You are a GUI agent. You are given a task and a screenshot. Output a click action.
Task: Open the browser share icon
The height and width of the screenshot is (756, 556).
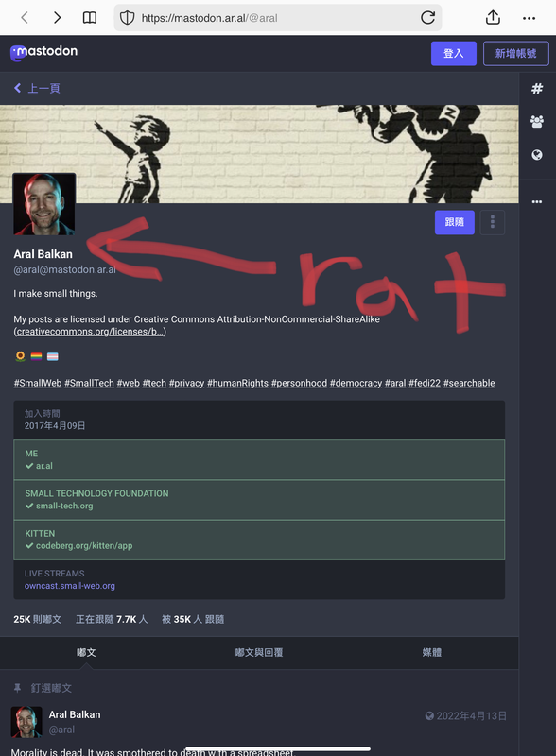coord(493,17)
